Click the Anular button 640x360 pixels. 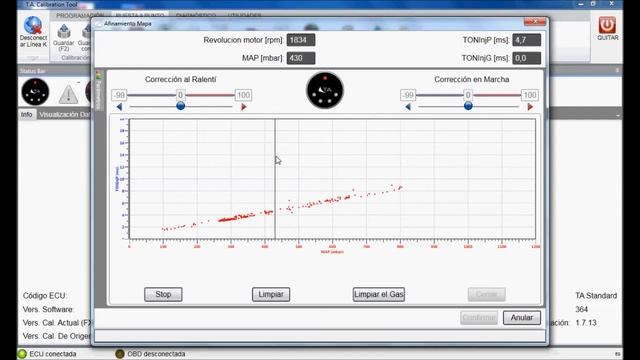pyautogui.click(x=522, y=318)
